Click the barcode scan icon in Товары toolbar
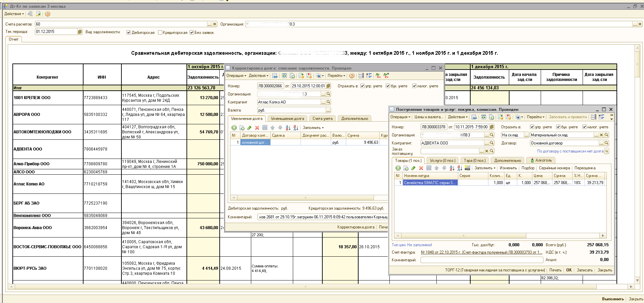644x303 pixels. (468, 168)
